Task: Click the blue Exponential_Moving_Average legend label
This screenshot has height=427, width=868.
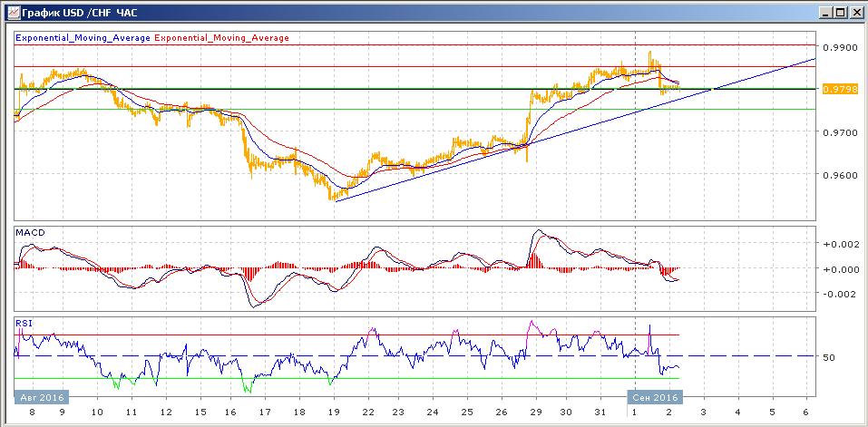Action: [83, 38]
